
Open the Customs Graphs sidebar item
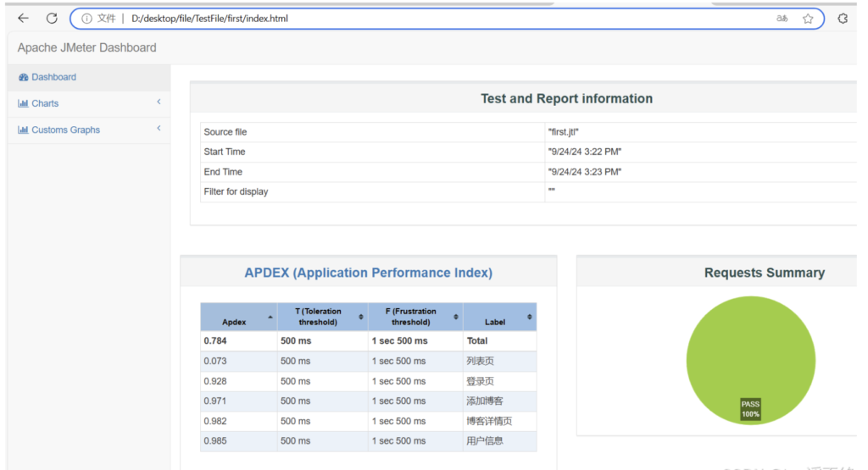[x=88, y=130]
